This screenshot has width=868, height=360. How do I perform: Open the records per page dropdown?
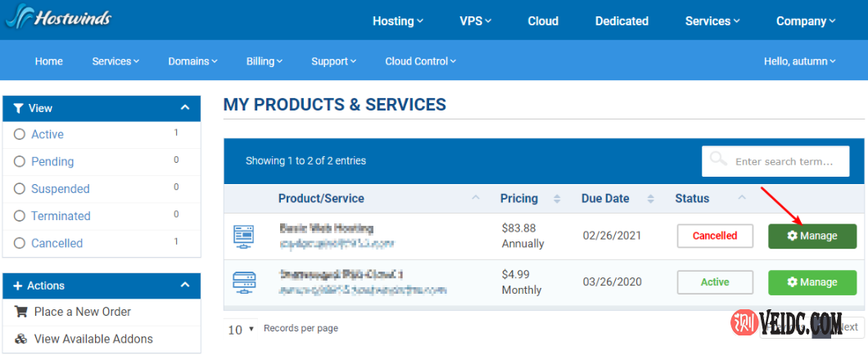(x=241, y=329)
